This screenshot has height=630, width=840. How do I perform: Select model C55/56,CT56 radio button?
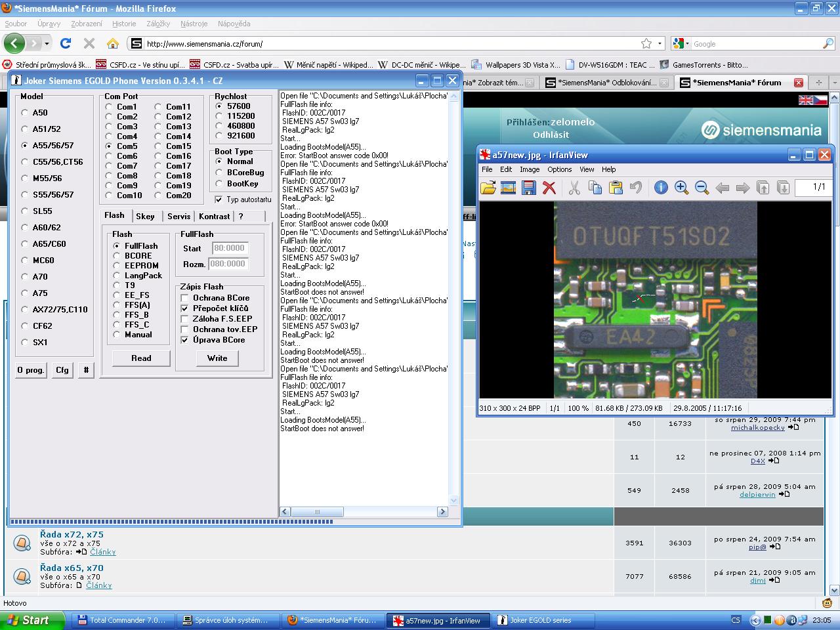click(25, 162)
